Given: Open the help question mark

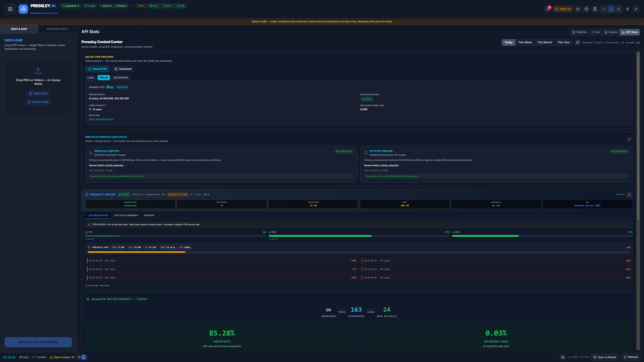Looking at the screenshot, I should [x=586, y=9].
